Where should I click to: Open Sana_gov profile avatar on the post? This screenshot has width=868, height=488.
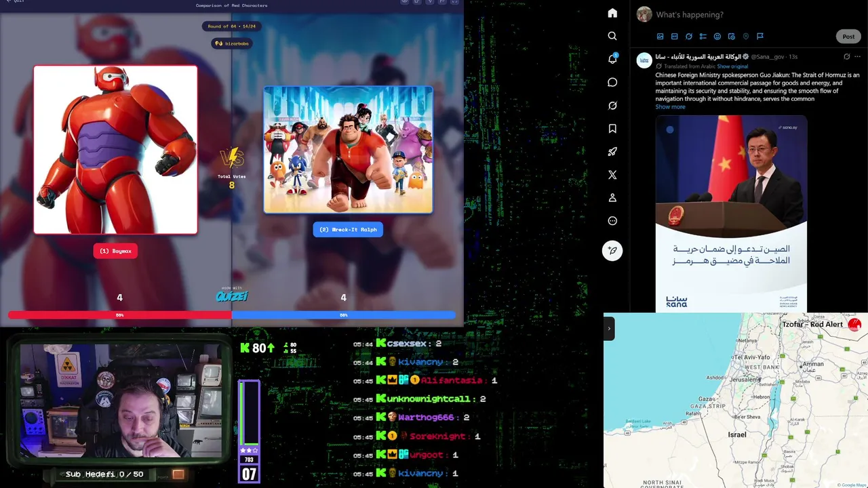click(x=644, y=61)
